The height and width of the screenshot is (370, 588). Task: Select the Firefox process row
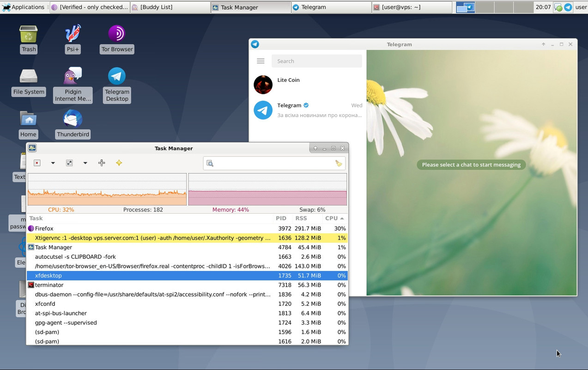pyautogui.click(x=187, y=228)
